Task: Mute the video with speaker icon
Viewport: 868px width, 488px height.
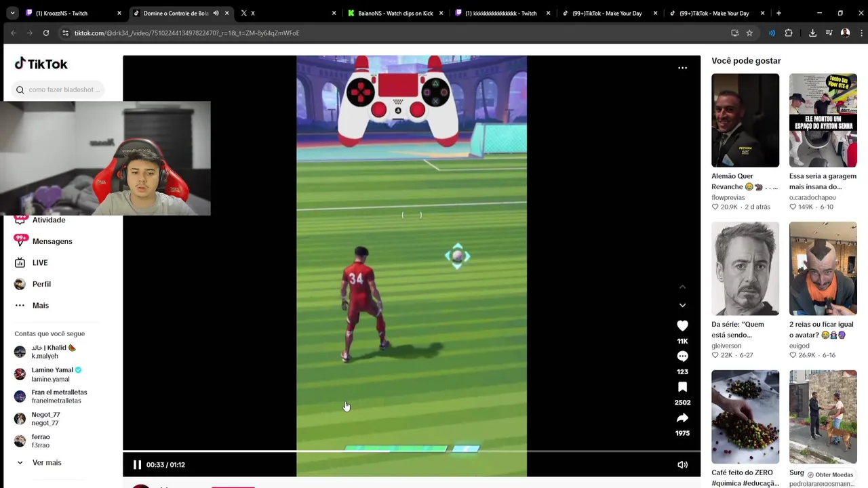Action: (x=682, y=464)
